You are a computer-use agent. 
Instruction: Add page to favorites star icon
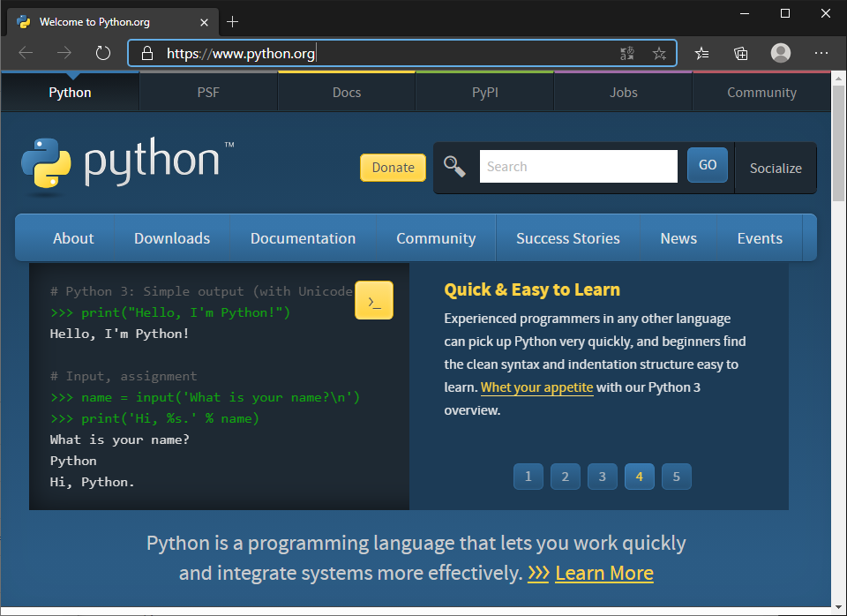coord(659,53)
